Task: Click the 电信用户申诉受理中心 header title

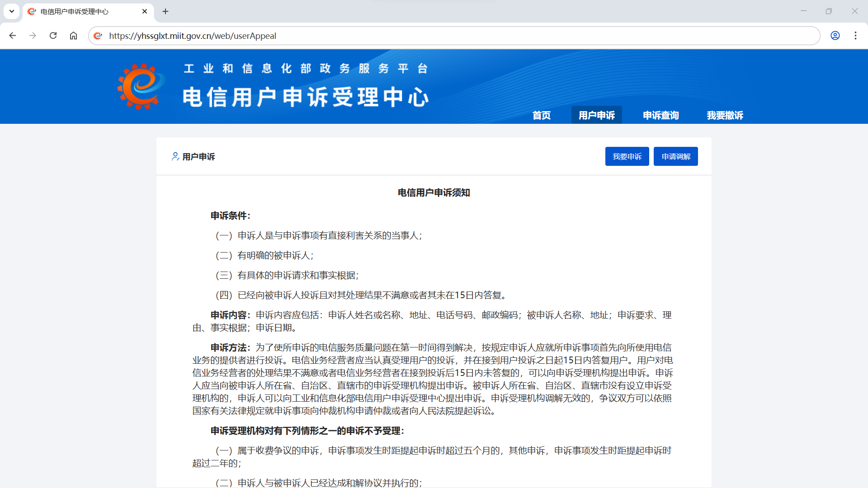Action: (306, 97)
